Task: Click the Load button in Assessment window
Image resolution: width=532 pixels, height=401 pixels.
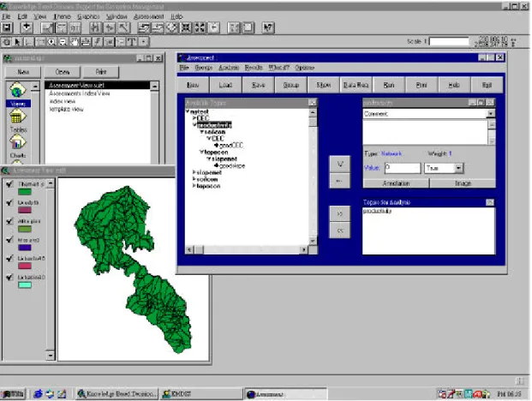Action: tap(225, 85)
